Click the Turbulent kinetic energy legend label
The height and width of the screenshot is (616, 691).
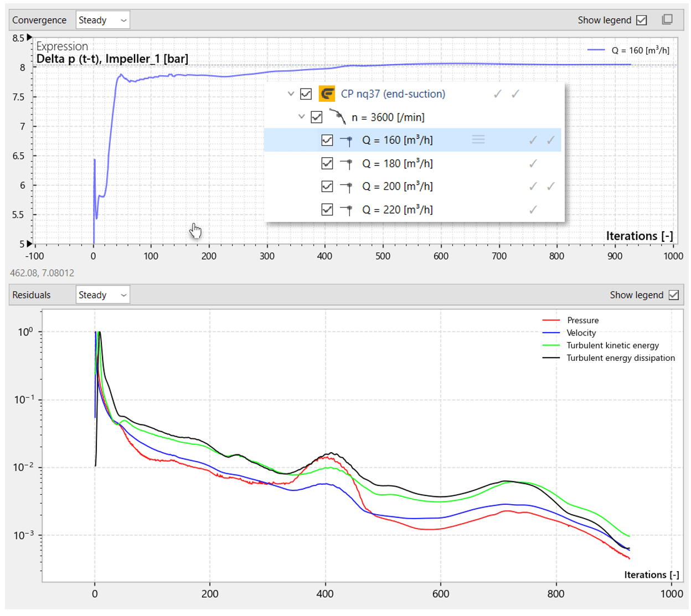click(x=613, y=345)
